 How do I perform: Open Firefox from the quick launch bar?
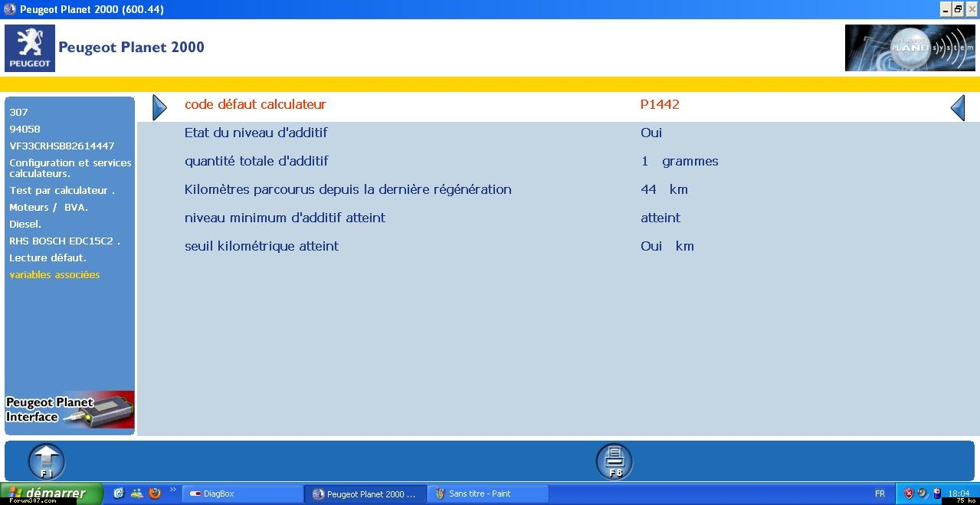(155, 494)
